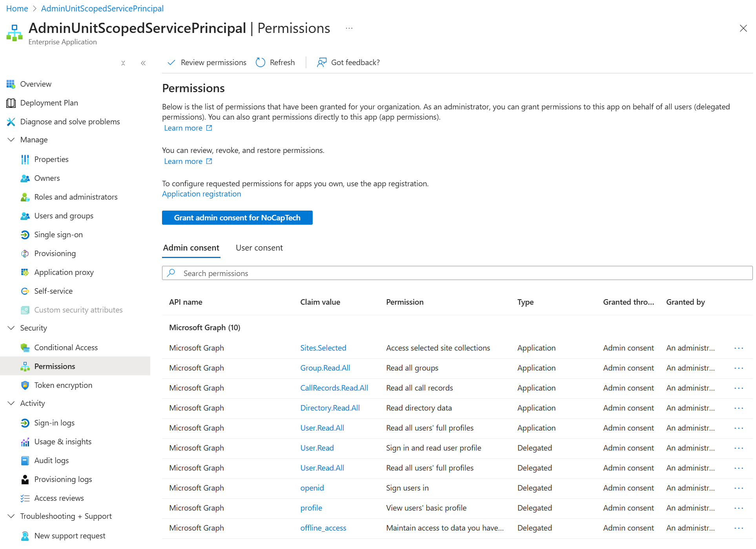The image size is (756, 549).
Task: Open row menu for Sites.Selected permission
Action: click(739, 348)
